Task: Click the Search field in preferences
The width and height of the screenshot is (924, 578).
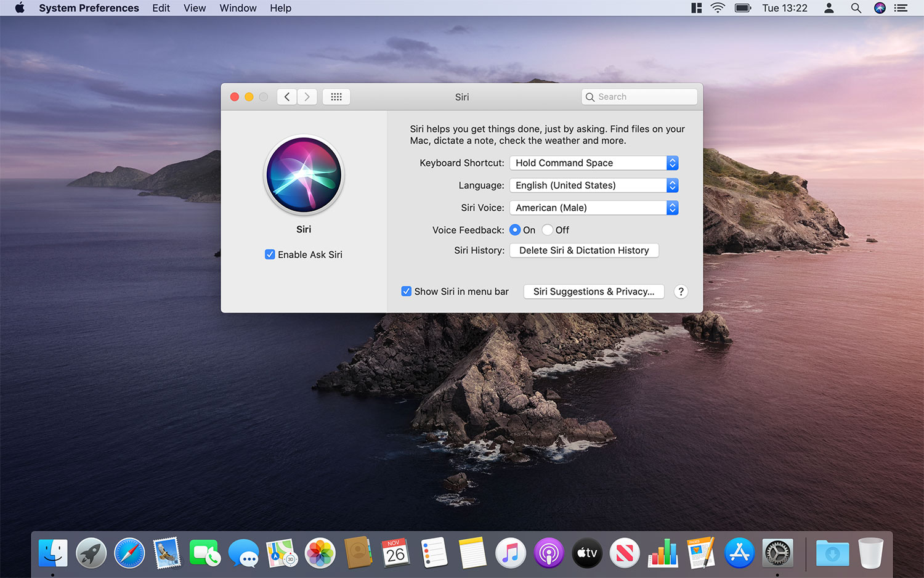Action: 641,97
